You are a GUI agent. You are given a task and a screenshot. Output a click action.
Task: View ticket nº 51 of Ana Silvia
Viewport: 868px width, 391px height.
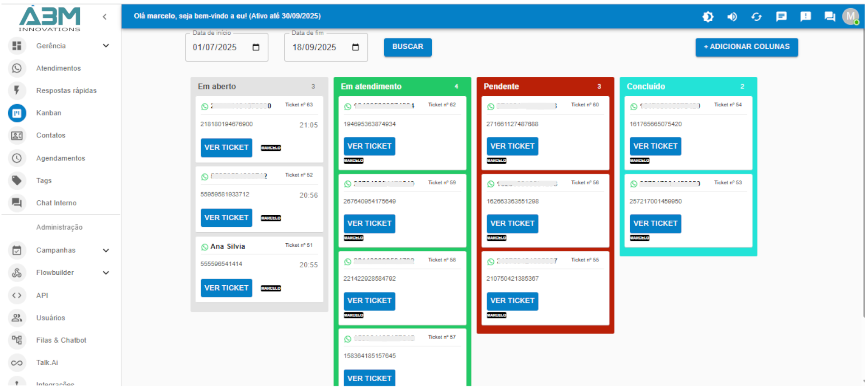[x=226, y=288]
